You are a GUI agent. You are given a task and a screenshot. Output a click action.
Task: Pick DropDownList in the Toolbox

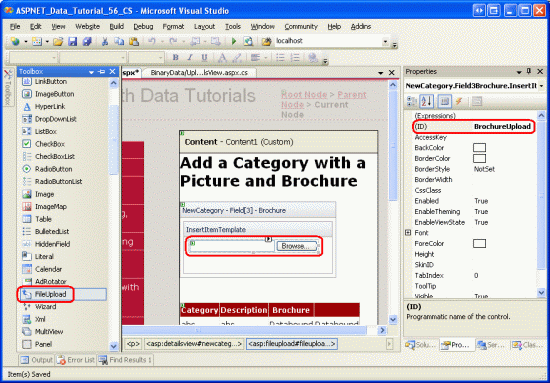[x=55, y=119]
